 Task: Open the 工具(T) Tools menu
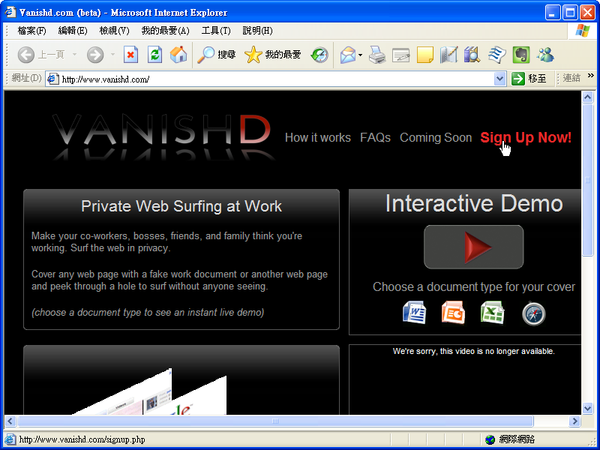coord(216,31)
